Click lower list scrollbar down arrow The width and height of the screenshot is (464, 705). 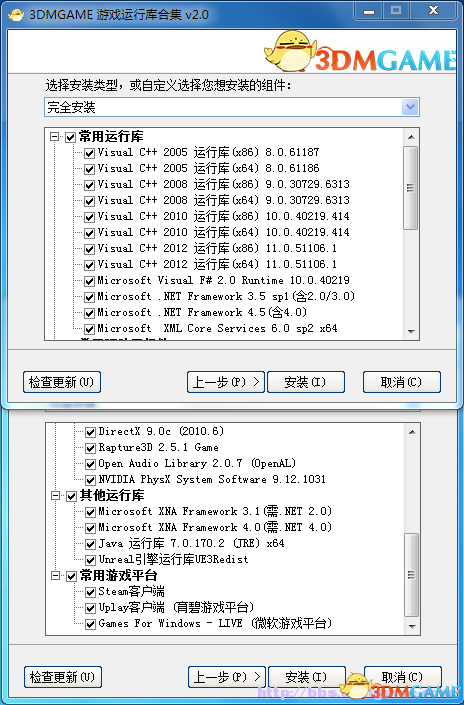(x=412, y=626)
